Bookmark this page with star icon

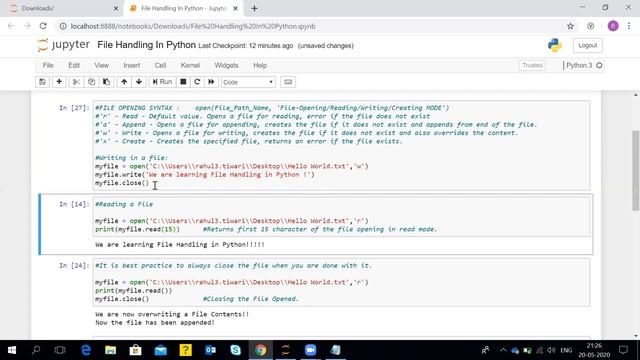(x=570, y=26)
